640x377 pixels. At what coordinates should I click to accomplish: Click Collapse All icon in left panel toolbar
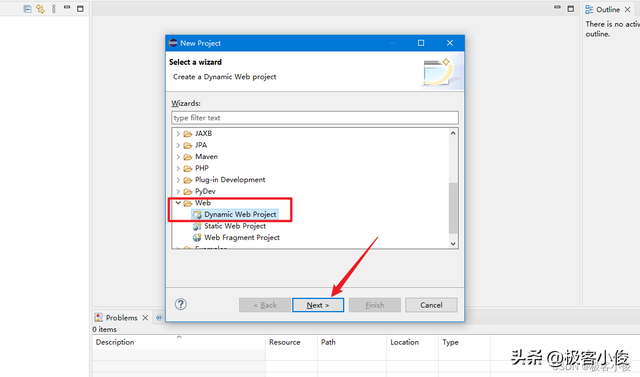pos(27,9)
